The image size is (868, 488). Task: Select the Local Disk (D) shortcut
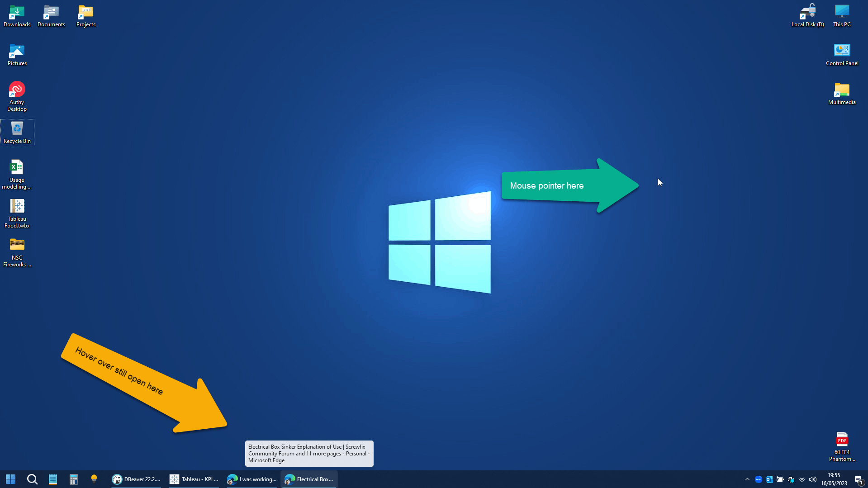coord(807,16)
